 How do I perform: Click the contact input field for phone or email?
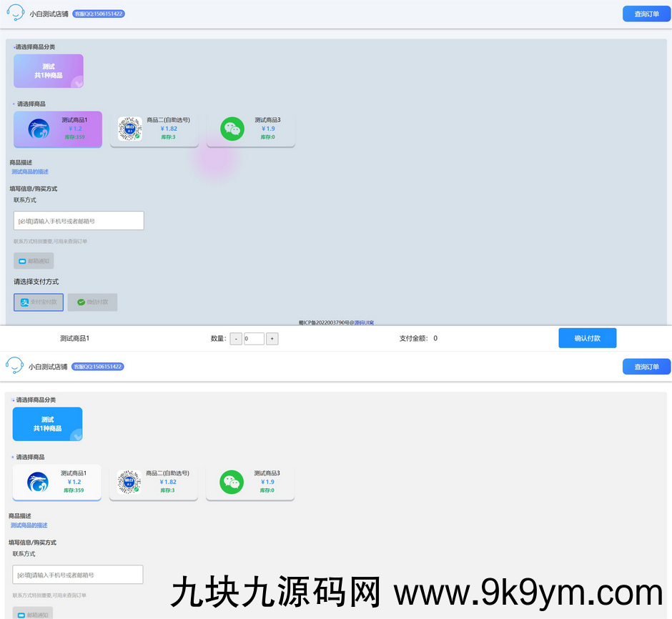(79, 220)
